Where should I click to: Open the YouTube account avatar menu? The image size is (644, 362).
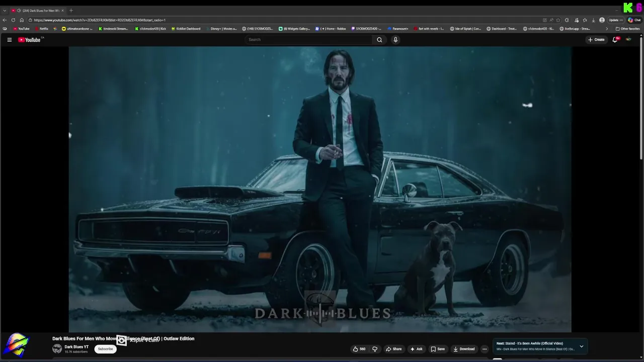click(628, 40)
